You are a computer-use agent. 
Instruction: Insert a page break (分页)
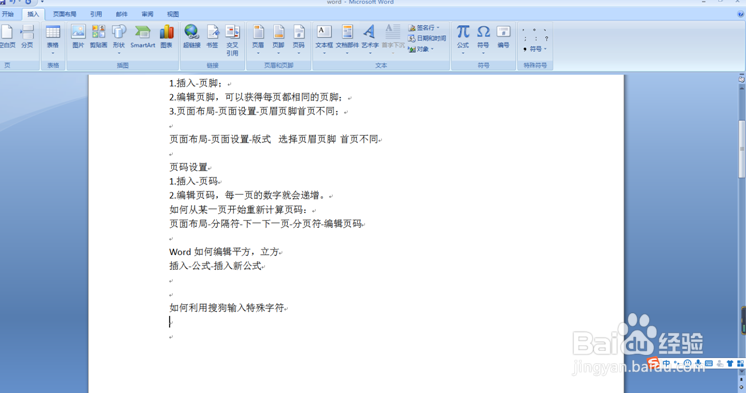tap(27, 37)
